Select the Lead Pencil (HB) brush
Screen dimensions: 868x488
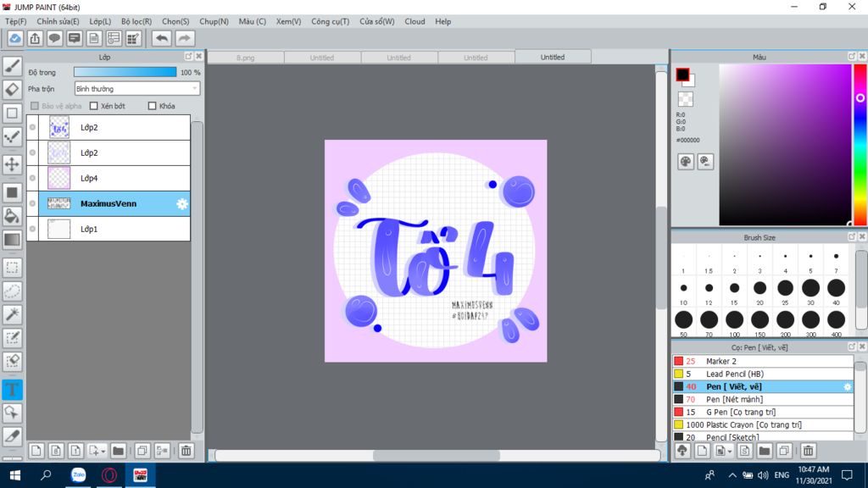point(763,374)
